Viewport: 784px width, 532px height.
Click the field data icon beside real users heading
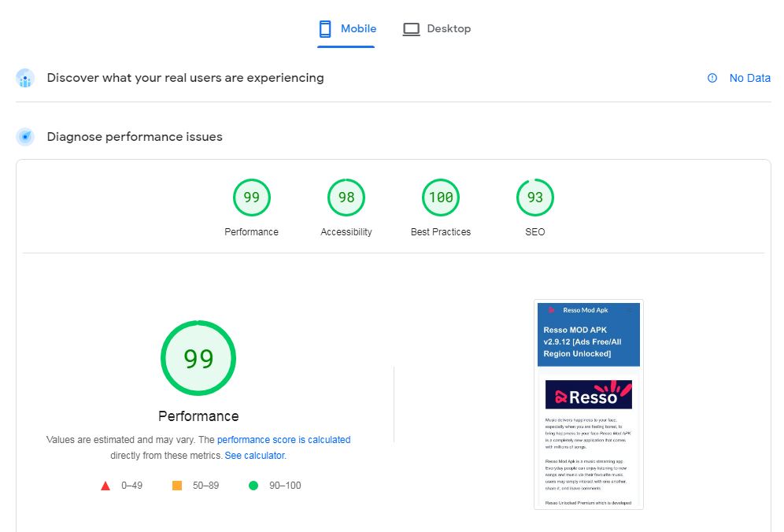[x=25, y=78]
